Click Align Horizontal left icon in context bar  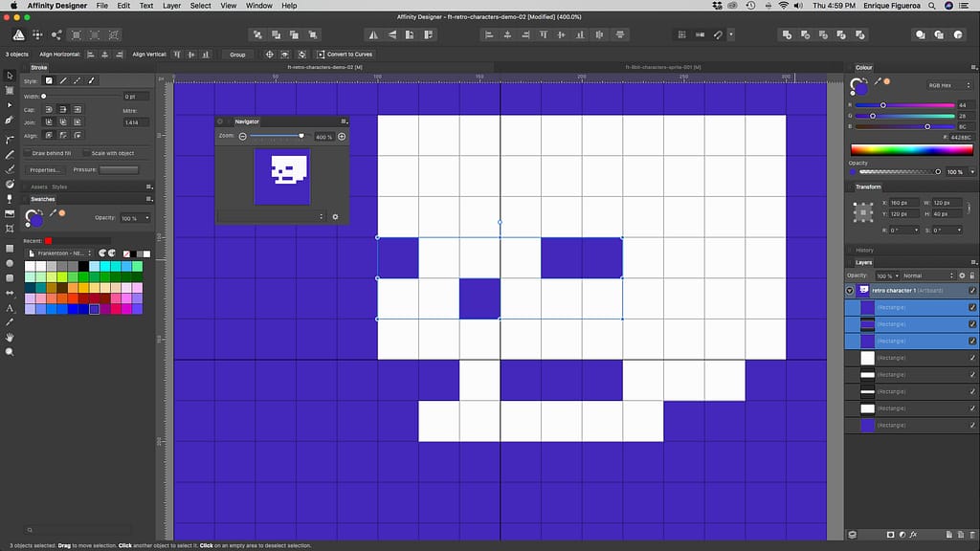91,55
